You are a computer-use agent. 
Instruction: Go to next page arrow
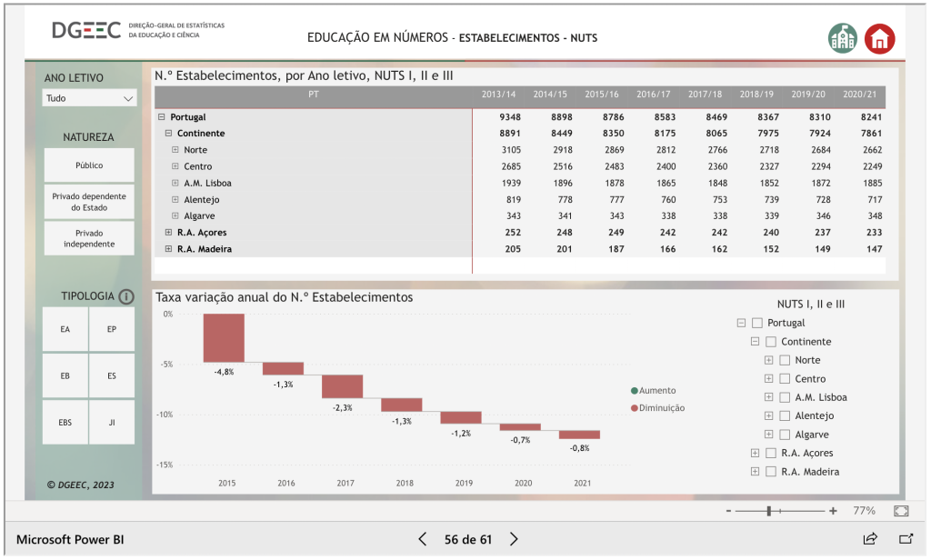tap(514, 539)
